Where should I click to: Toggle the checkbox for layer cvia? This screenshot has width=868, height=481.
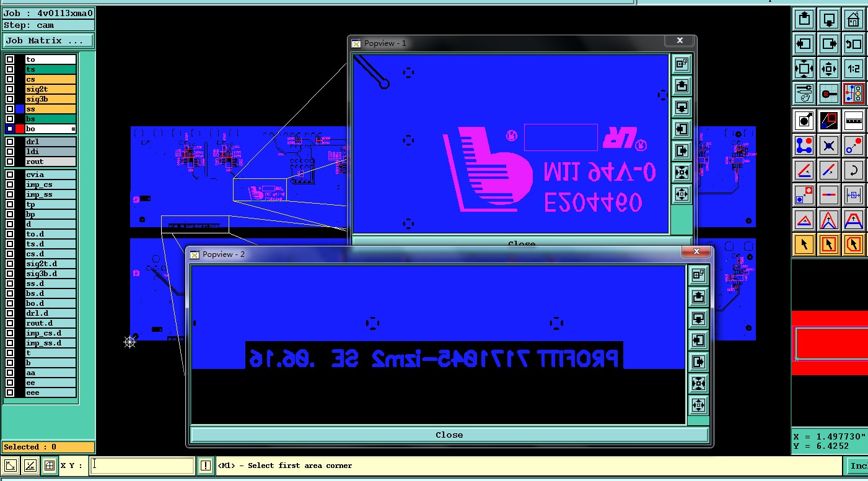pos(10,175)
